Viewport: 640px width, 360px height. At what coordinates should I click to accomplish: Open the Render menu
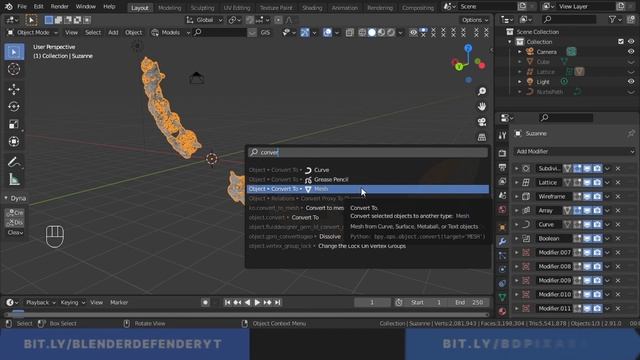[x=59, y=7]
